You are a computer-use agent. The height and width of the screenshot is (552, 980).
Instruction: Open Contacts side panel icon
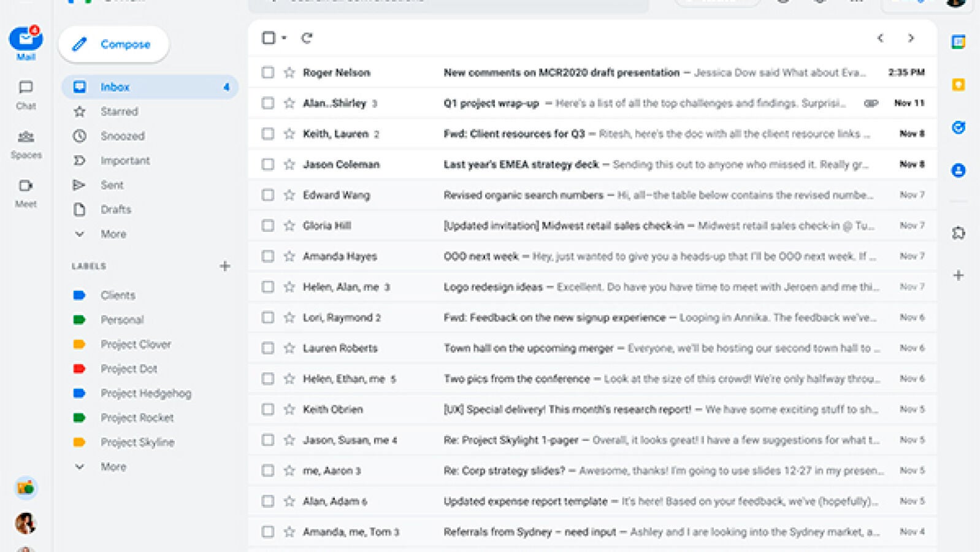[958, 171]
